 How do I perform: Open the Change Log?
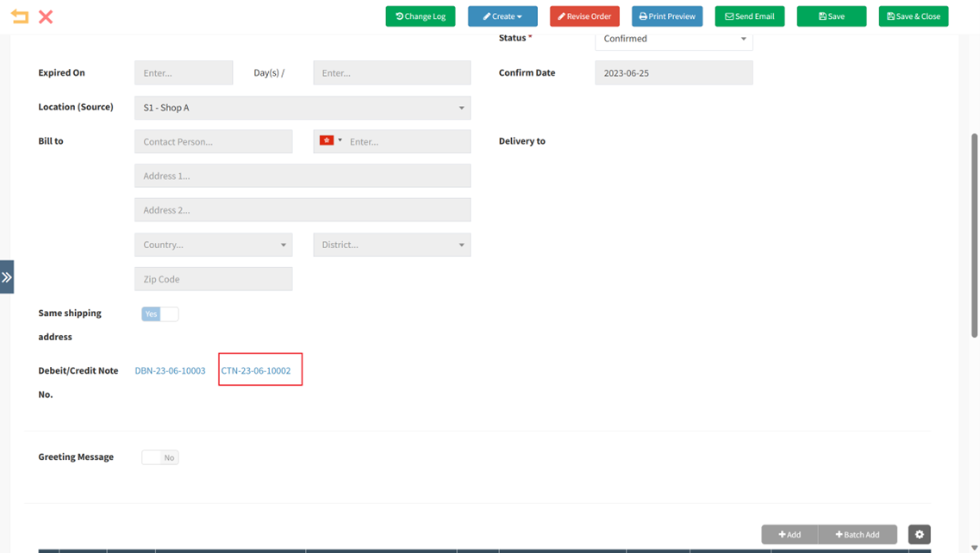421,16
